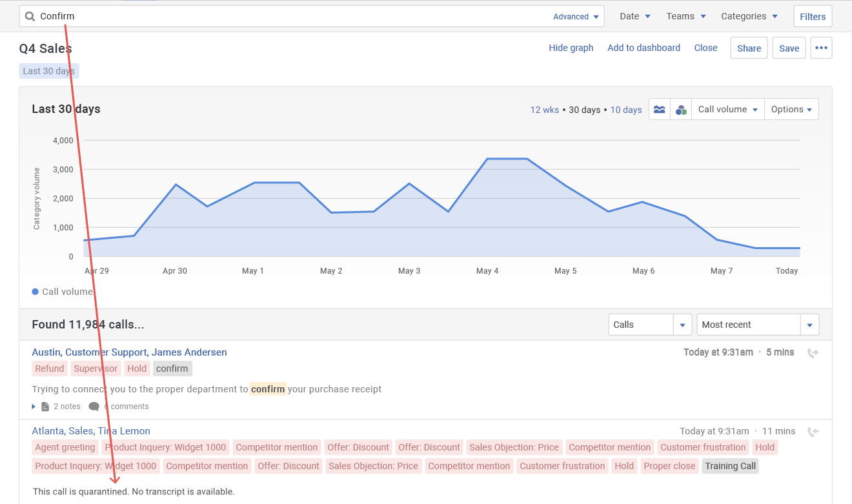Click into the Confirm search field
852x504 pixels.
(x=290, y=16)
